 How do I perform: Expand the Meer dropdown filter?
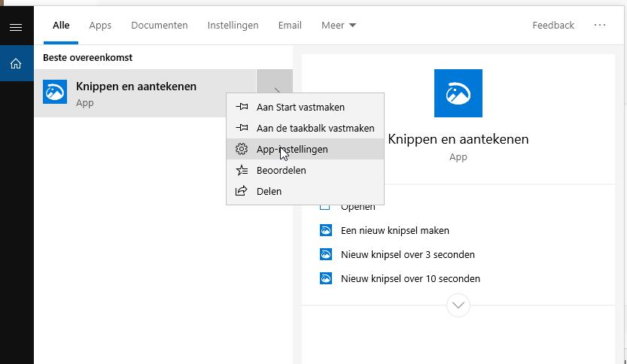[338, 25]
